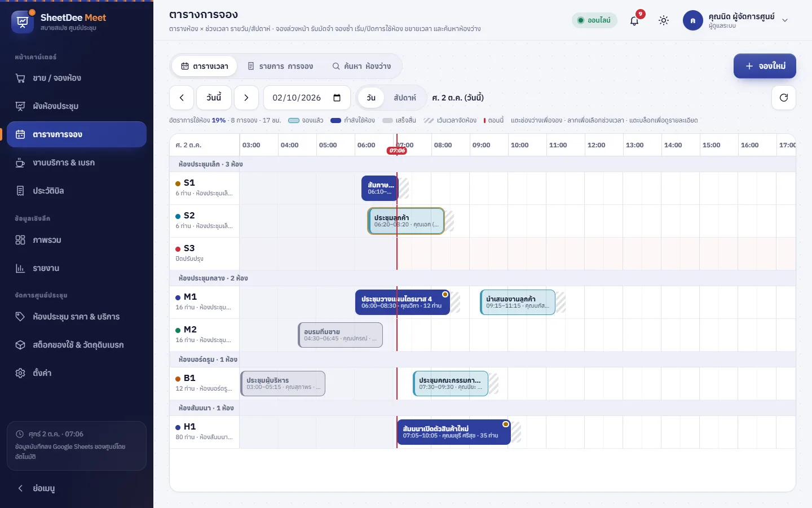This screenshot has height=508, width=812.
Task: Open ผังห้องประชุม in sidebar
Action: (x=77, y=106)
